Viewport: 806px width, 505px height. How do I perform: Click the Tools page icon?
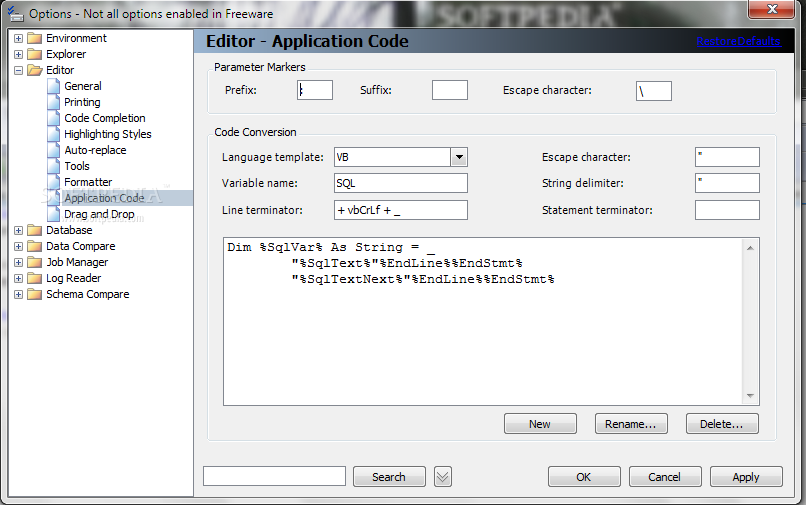click(53, 166)
